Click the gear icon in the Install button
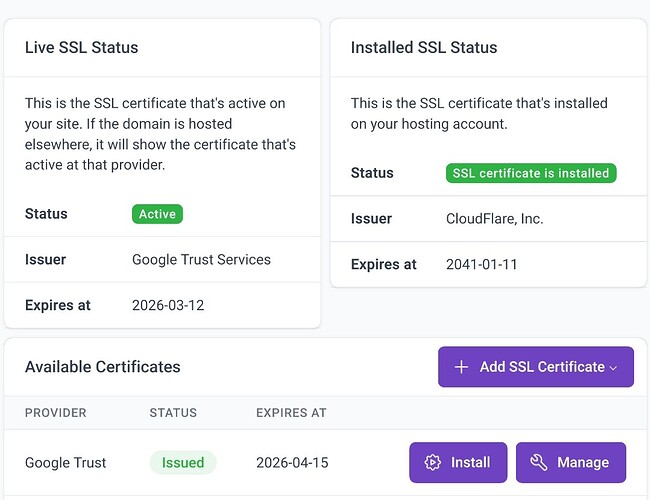The image size is (650, 500). (x=433, y=462)
